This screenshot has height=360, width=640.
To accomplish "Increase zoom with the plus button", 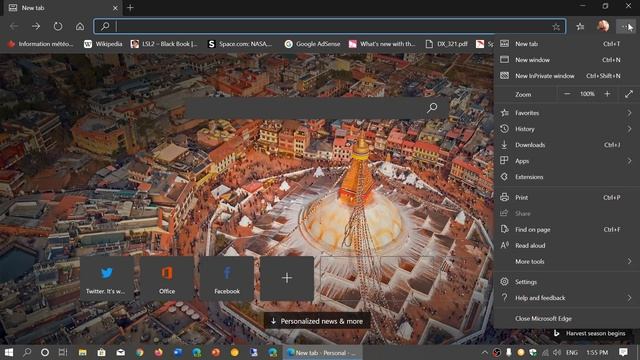I will [x=607, y=94].
